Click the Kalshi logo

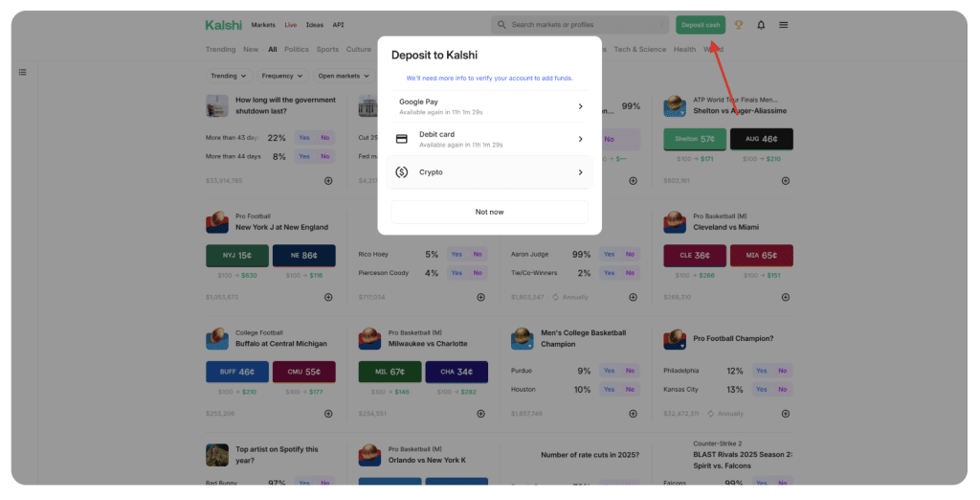click(224, 25)
